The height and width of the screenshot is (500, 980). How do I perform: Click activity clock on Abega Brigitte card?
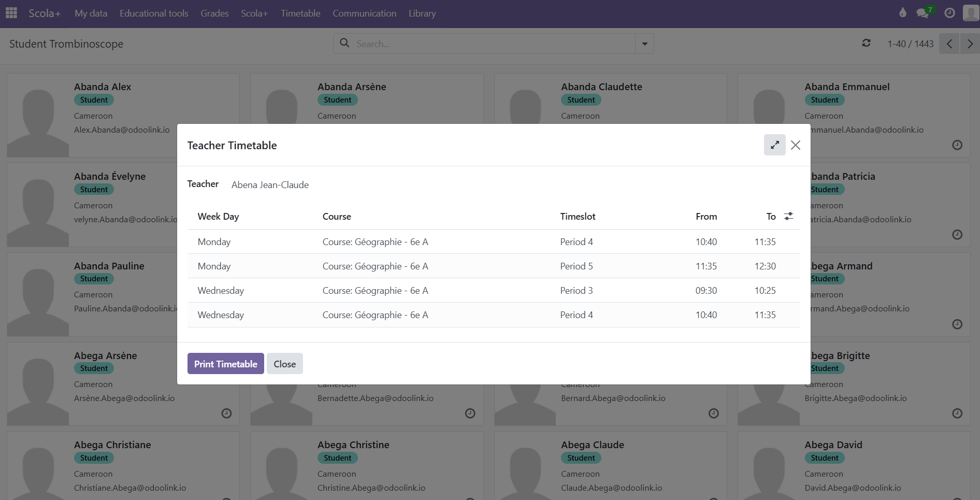click(x=957, y=413)
